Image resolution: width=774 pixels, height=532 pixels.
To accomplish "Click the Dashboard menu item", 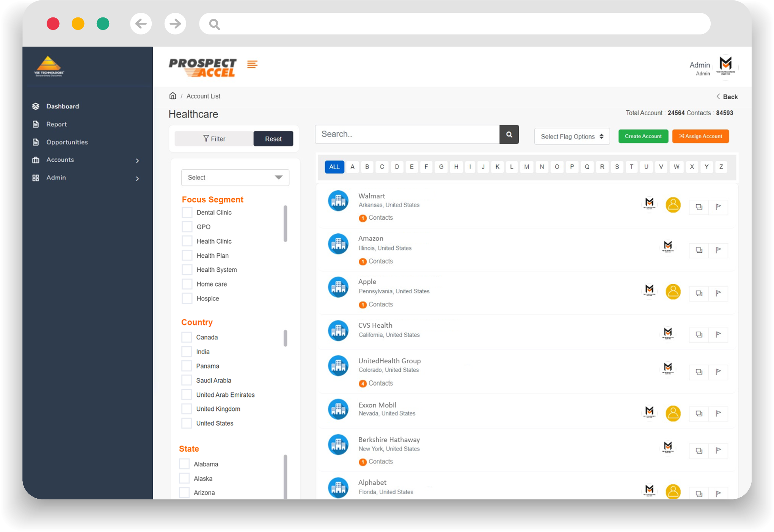I will (63, 106).
